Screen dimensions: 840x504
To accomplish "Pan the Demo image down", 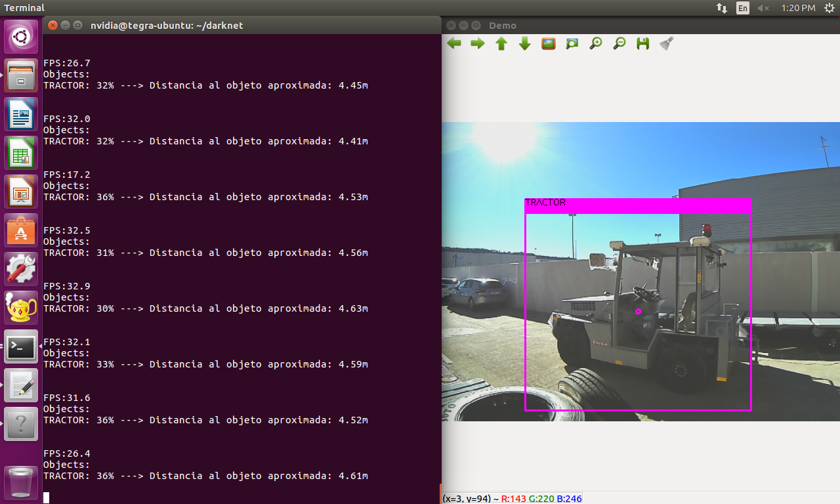I will point(524,43).
